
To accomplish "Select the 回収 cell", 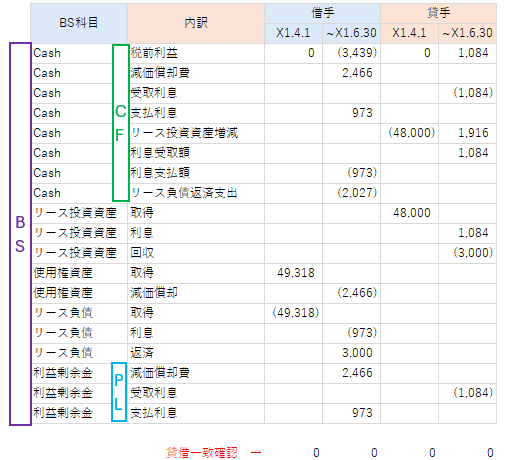I will 196,253.
